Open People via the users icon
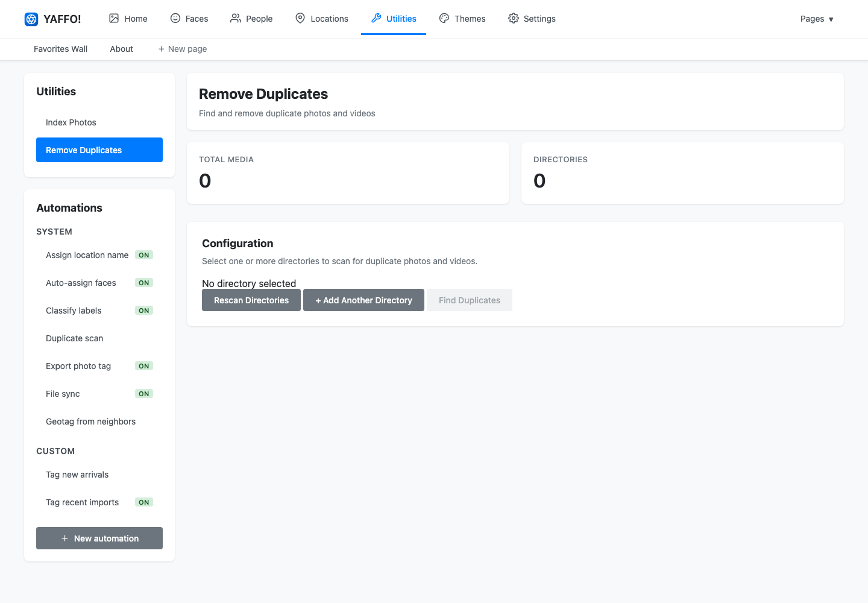 (x=236, y=18)
